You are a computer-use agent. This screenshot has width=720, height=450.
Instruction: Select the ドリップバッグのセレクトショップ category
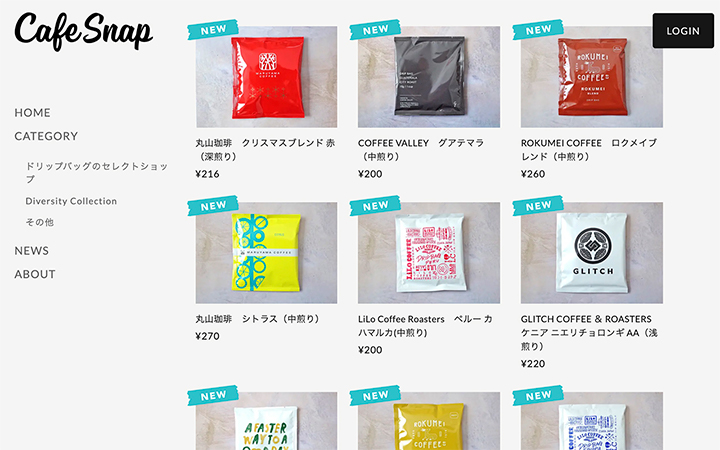pos(97,172)
